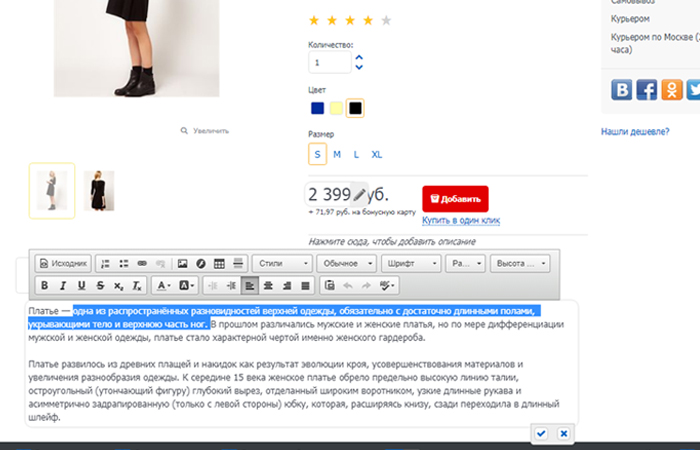Insert a horizontal line
Image resolution: width=700 pixels, height=450 pixels.
click(238, 263)
